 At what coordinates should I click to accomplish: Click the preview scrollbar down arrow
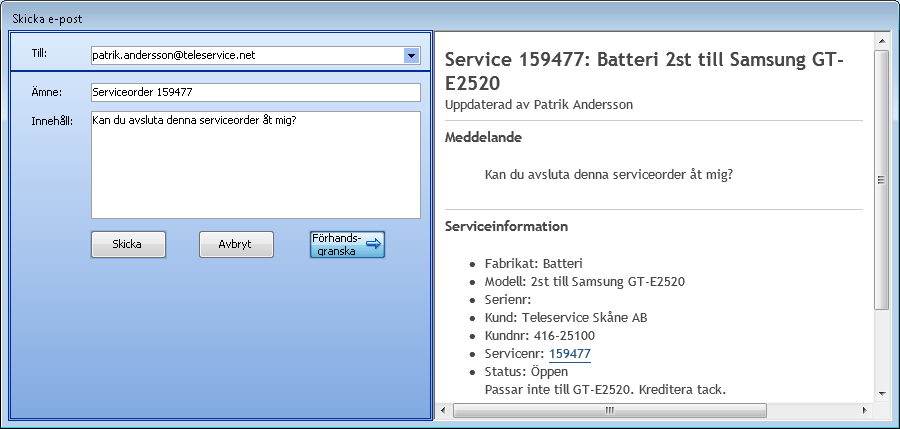click(x=881, y=392)
